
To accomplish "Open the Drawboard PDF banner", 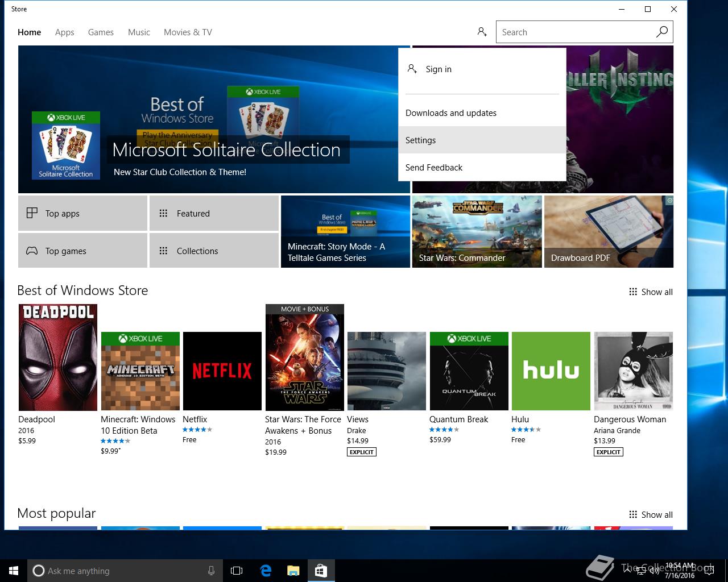I will click(x=609, y=231).
